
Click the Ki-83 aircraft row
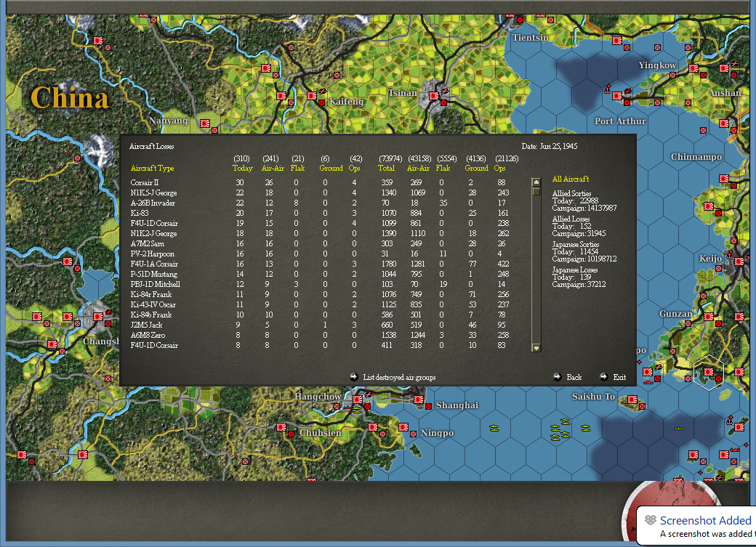pos(318,213)
